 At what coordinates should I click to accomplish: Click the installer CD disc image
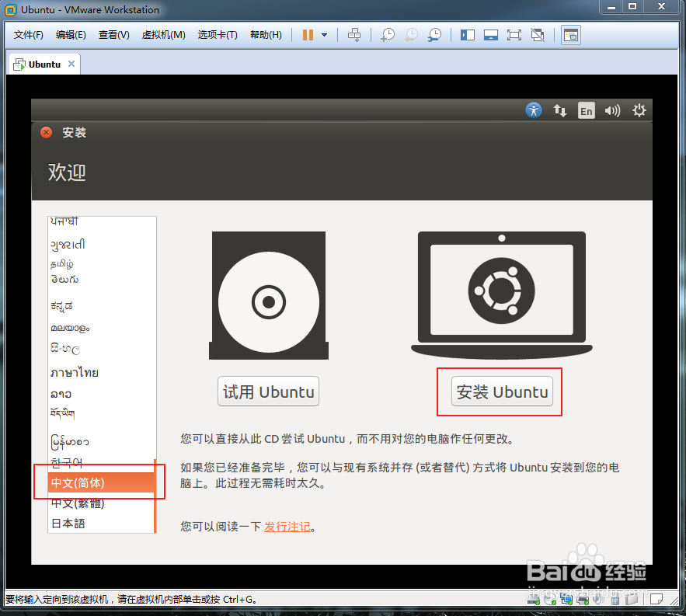click(269, 295)
